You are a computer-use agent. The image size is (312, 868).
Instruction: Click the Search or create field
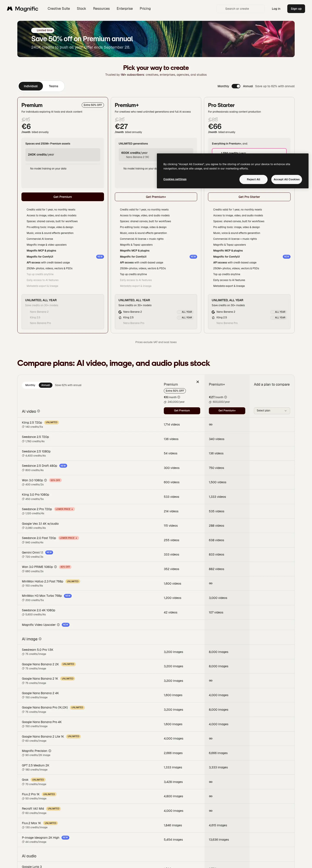(x=241, y=9)
